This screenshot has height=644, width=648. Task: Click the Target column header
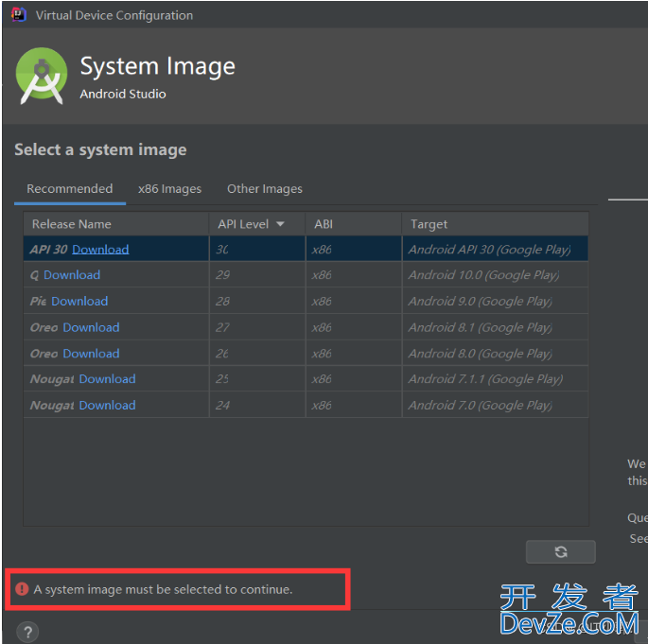pos(495,224)
